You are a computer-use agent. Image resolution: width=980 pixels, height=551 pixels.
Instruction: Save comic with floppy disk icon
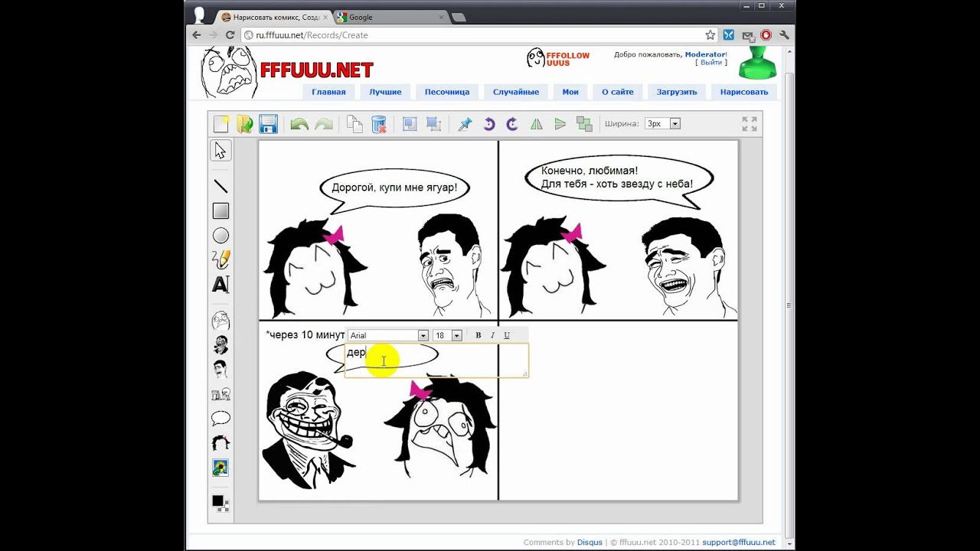(268, 124)
